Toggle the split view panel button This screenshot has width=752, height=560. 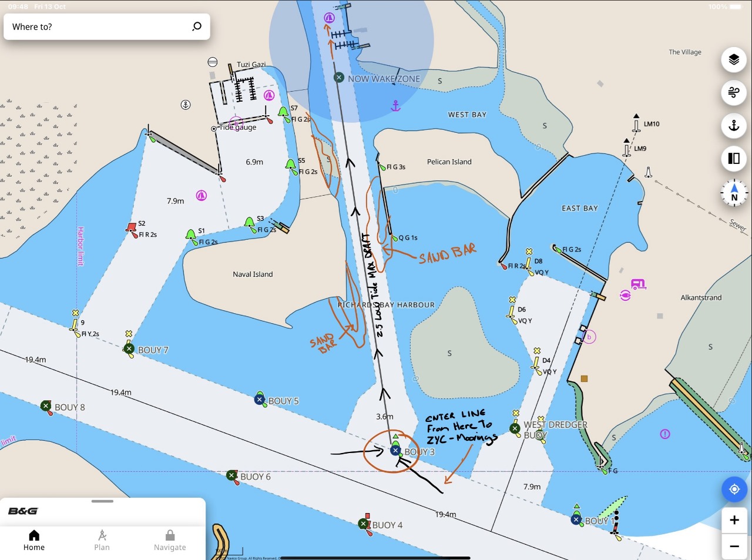click(x=734, y=159)
